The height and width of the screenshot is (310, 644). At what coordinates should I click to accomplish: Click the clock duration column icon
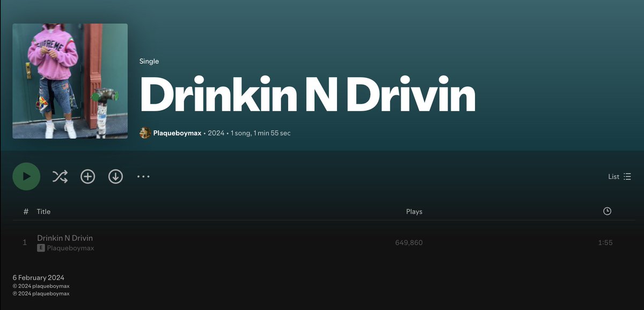[607, 211]
